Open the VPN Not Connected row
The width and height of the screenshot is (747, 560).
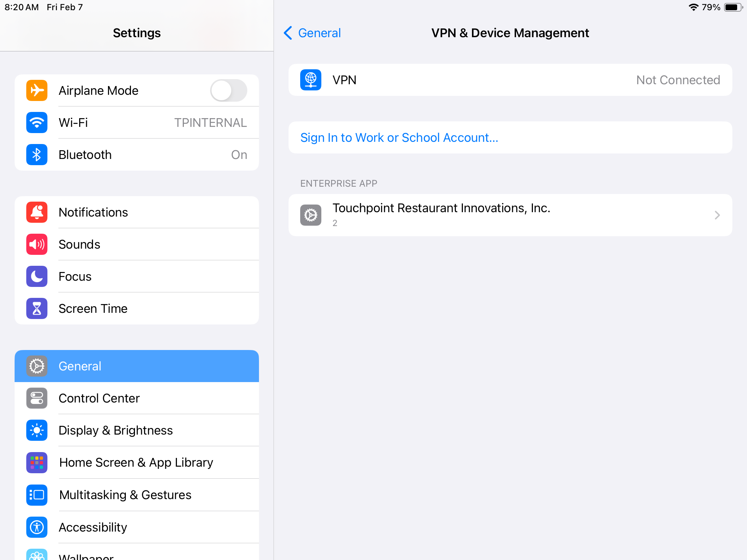click(x=510, y=80)
